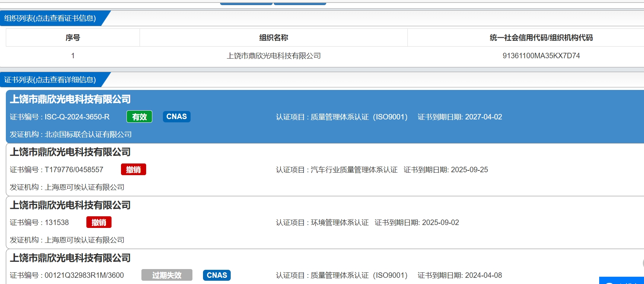644x284 pixels.
Task: Click issuer 上海恩可埃认证有限公司 under certificate T179776/0458557
Action: click(x=85, y=187)
